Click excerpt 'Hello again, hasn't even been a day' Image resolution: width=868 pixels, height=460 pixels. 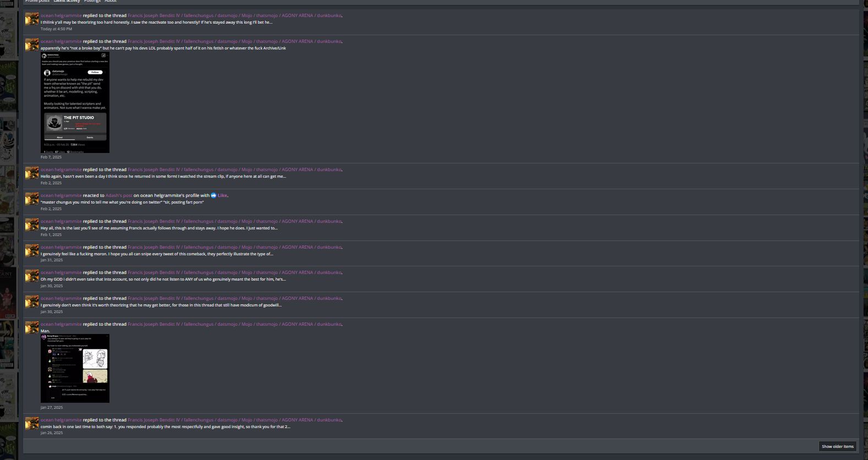pyautogui.click(x=163, y=176)
